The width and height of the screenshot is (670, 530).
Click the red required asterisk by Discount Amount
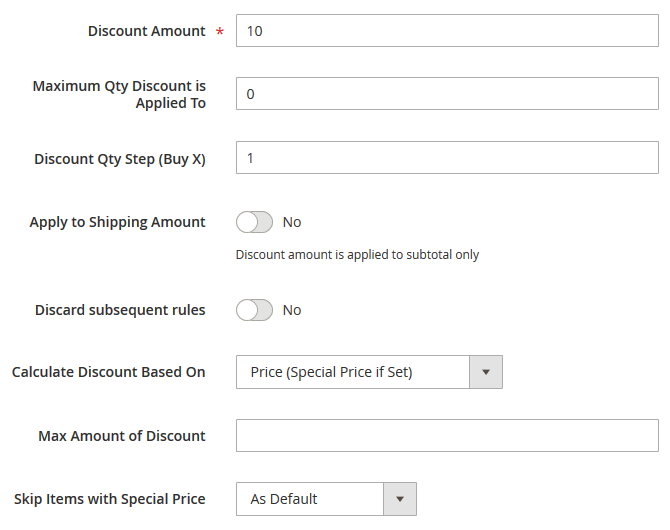click(219, 33)
